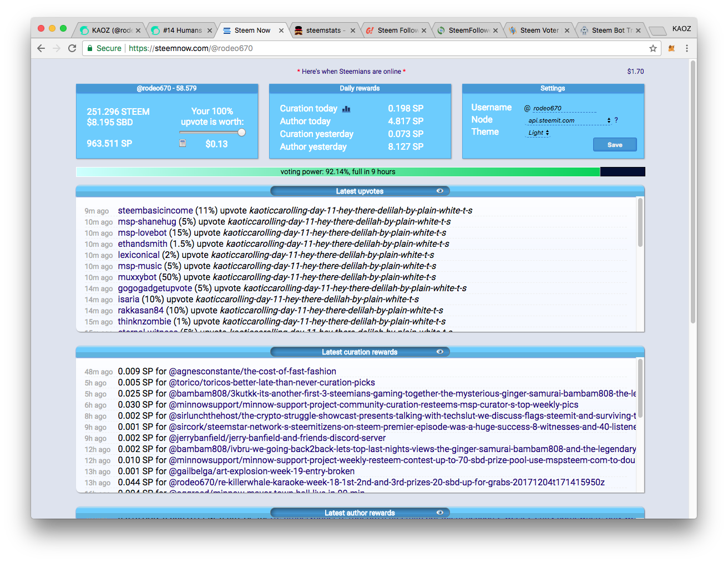
Task: Open thinknzombie account link
Action: (144, 322)
